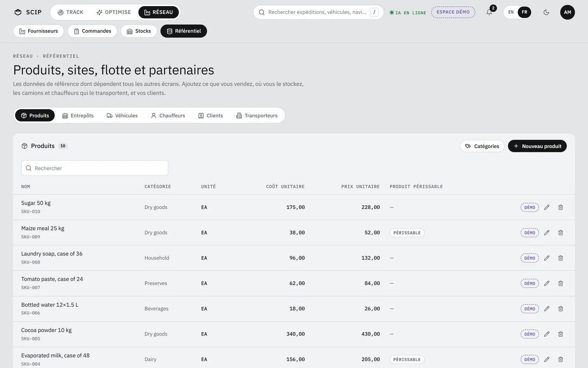588x368 pixels.
Task: Switch to Entrepôts tab
Action: [x=78, y=116]
